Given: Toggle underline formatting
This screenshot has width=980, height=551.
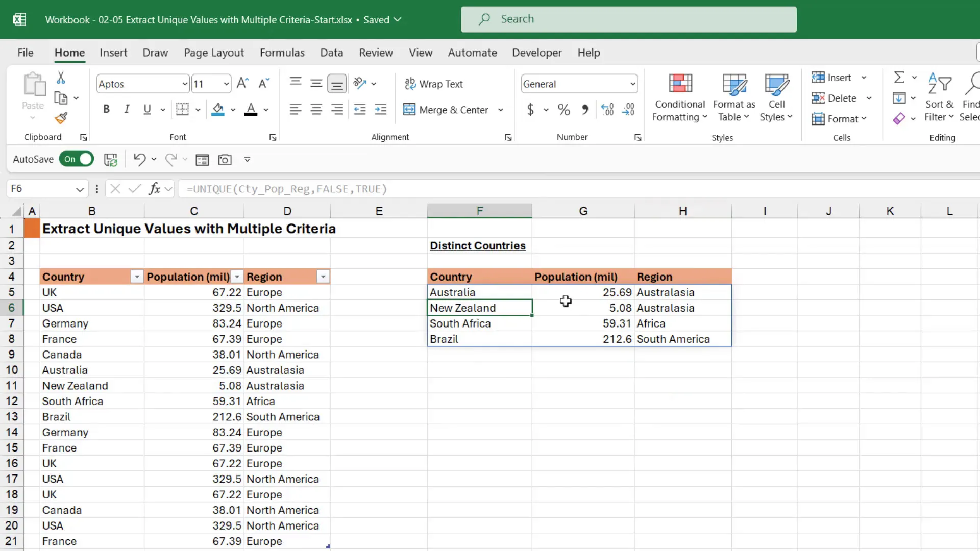Looking at the screenshot, I should [x=147, y=109].
